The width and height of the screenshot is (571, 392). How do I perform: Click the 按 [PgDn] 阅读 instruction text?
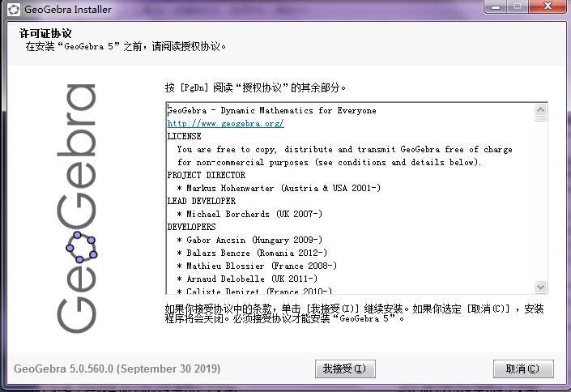(x=255, y=87)
